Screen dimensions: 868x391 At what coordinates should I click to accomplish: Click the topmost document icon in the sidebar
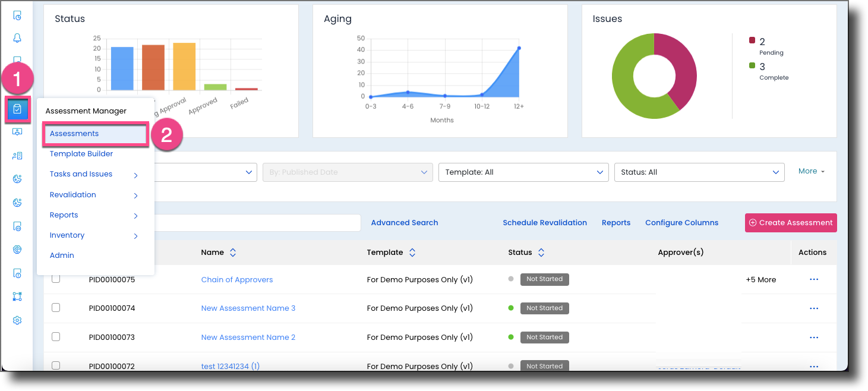coord(17,15)
